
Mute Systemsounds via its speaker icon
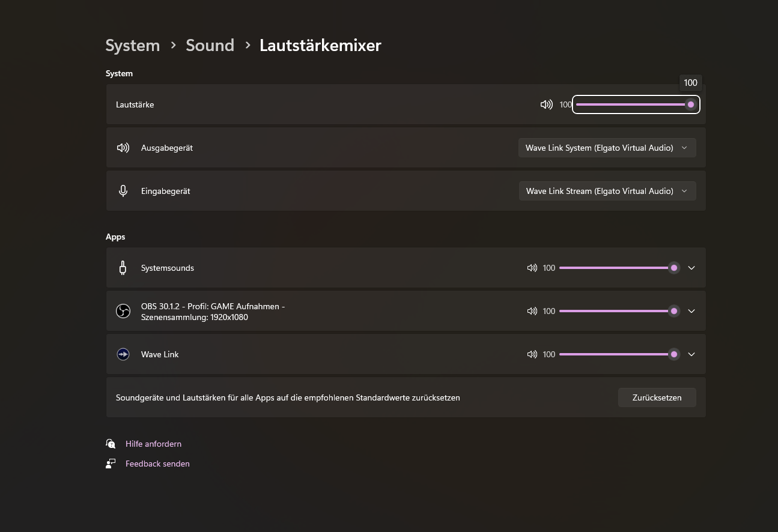pos(532,268)
